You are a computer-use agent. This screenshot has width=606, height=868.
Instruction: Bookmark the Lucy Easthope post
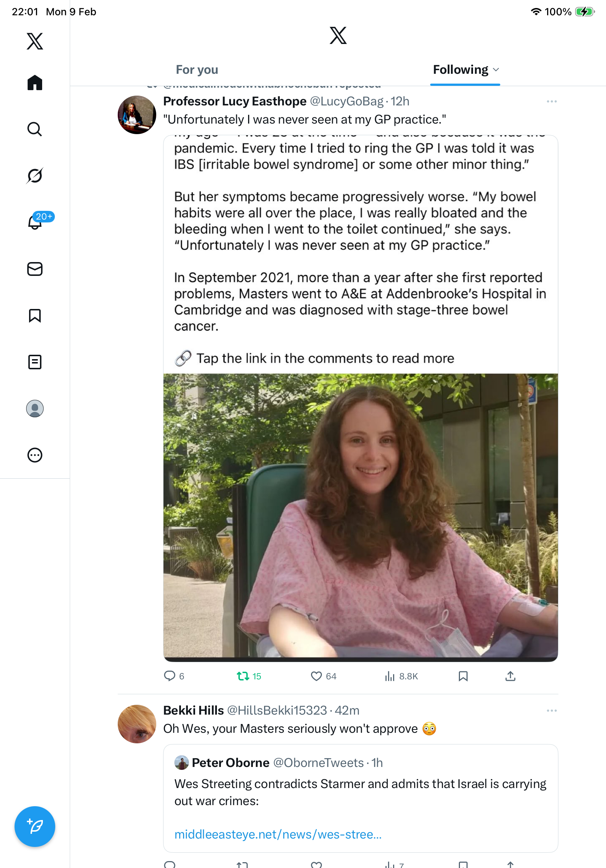463,676
